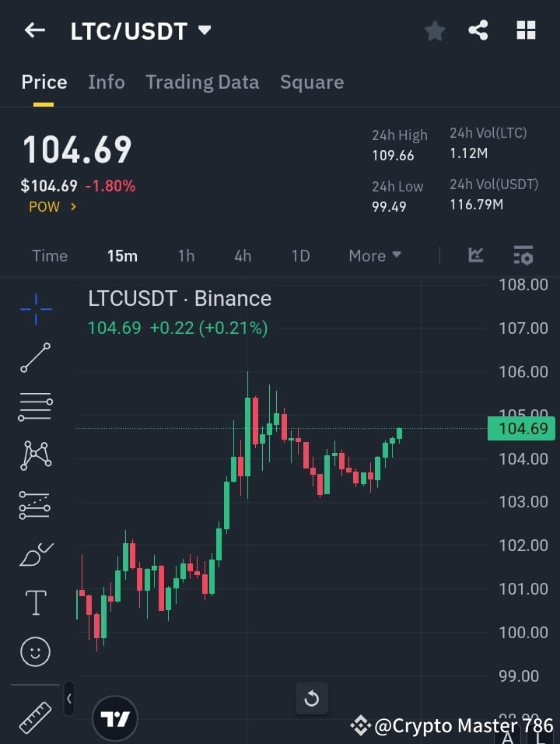Select the horizontal lines Fib tool
Viewport: 560px width, 744px height.
coord(36,407)
